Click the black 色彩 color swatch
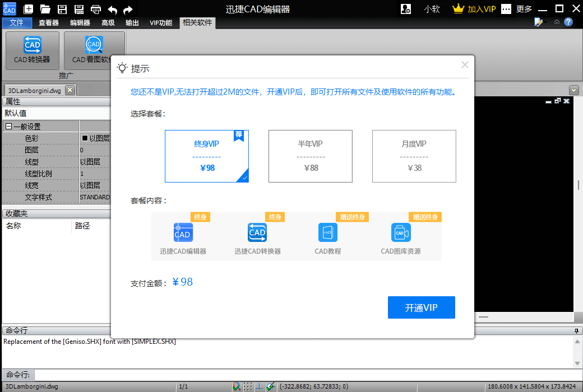Image resolution: width=583 pixels, height=392 pixels. click(85, 138)
